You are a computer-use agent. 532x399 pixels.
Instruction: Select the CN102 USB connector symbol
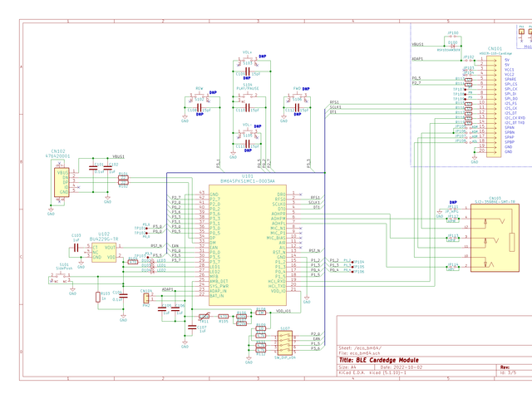tap(62, 182)
